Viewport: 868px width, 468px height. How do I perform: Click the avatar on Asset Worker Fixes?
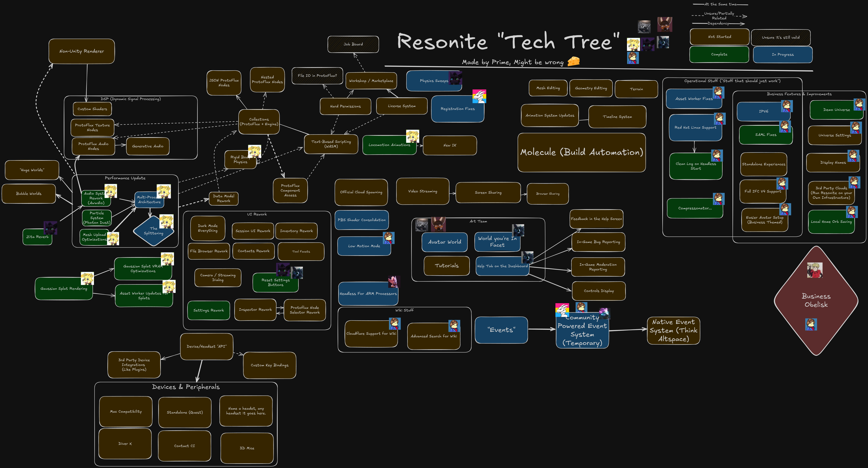pos(718,92)
